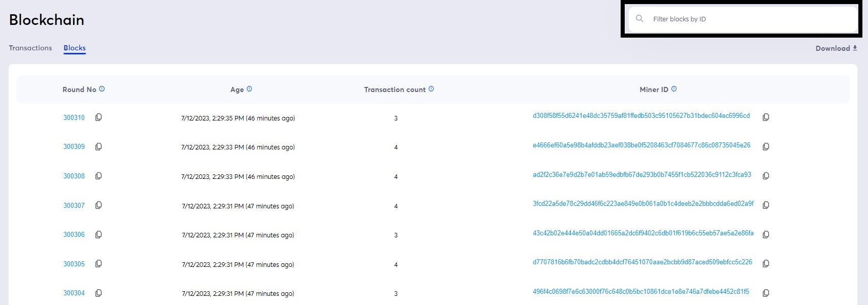Click Transaction count info icon
Viewport: 868px width, 305px height.
pyautogui.click(x=431, y=89)
